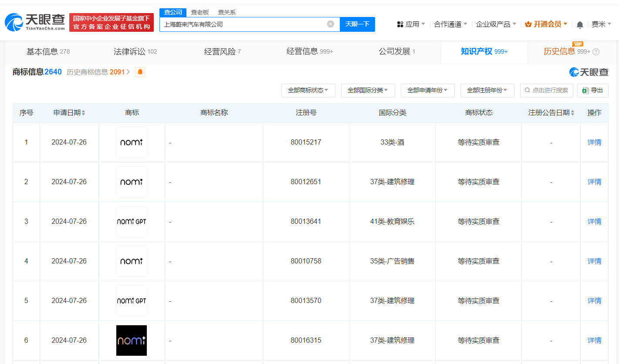Viewport: 619px width, 364px height.
Task: Click the bell icon beside 历史商标信息
Action: tap(139, 72)
